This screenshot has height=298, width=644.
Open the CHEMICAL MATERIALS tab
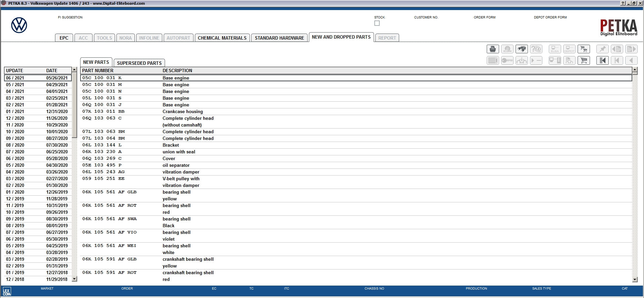coord(222,38)
